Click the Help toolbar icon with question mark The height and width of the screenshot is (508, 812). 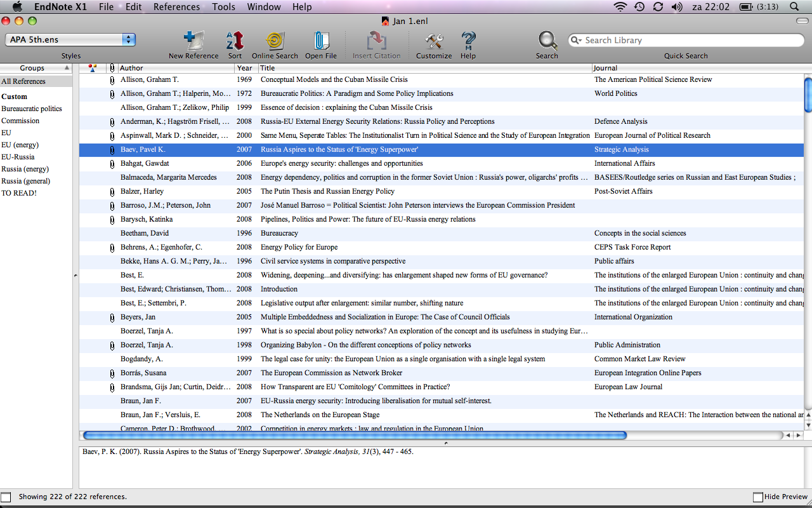(x=468, y=41)
